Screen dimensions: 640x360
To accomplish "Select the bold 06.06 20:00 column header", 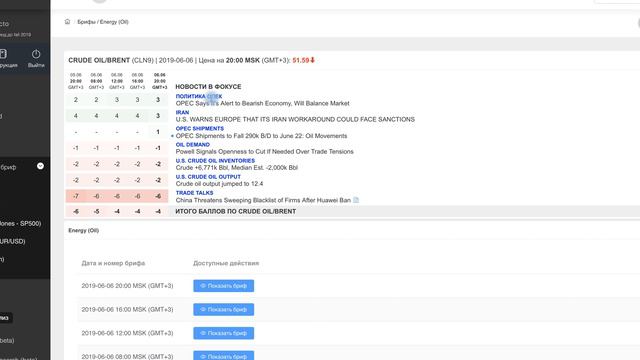I will coord(160,81).
